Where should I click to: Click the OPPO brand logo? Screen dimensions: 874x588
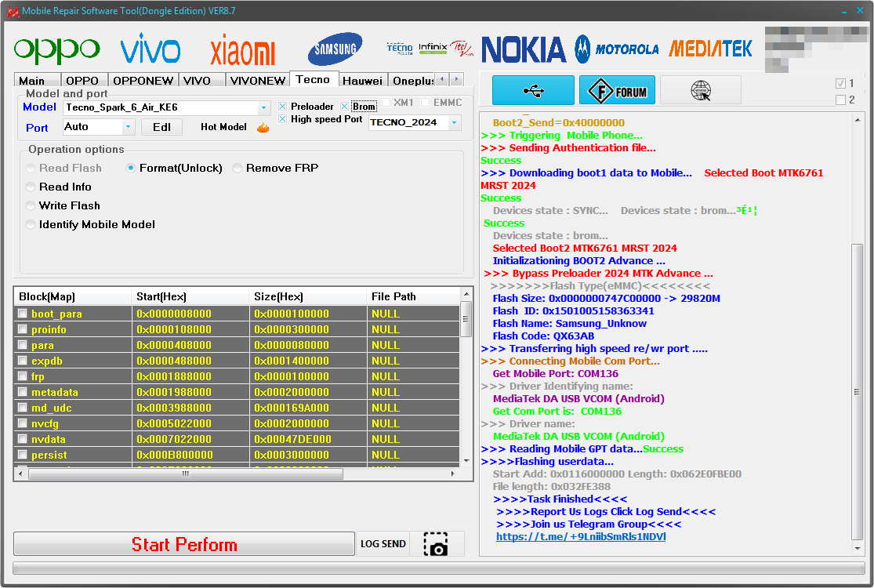tap(57, 50)
